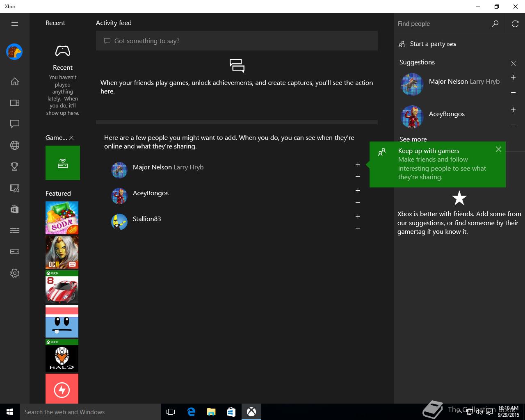This screenshot has height=420, width=525.
Task: Click the Recent controller icon
Action: (x=63, y=51)
